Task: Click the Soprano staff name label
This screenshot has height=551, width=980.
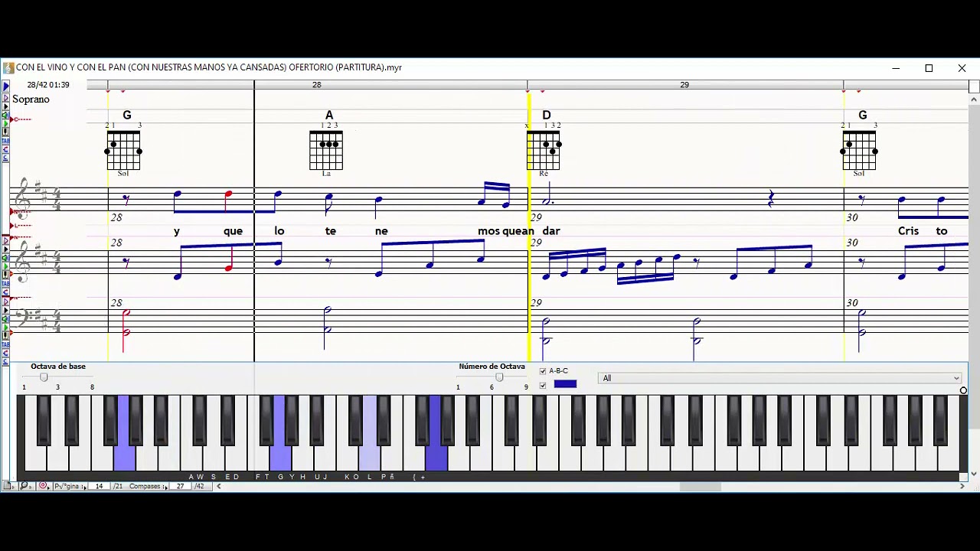Action: (x=31, y=99)
